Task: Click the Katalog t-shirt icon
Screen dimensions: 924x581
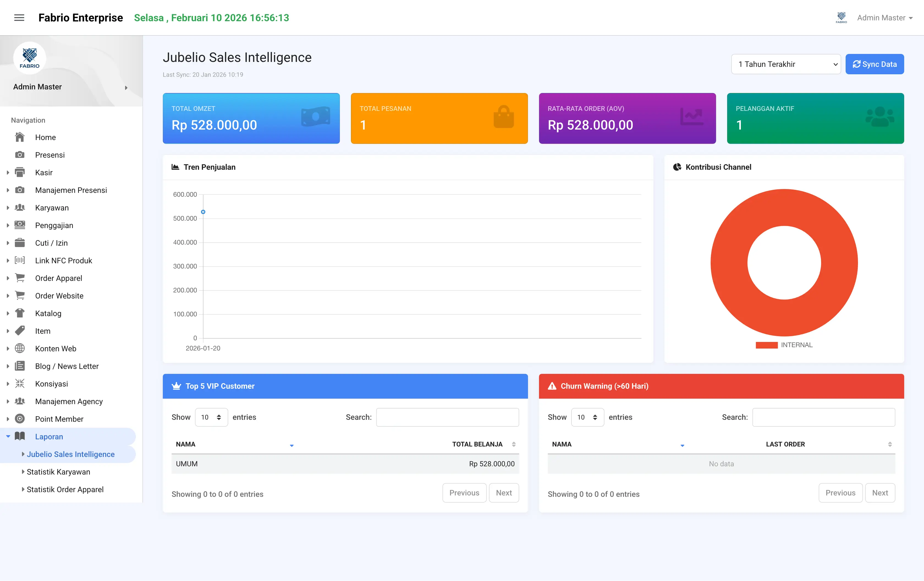Action: click(x=20, y=313)
